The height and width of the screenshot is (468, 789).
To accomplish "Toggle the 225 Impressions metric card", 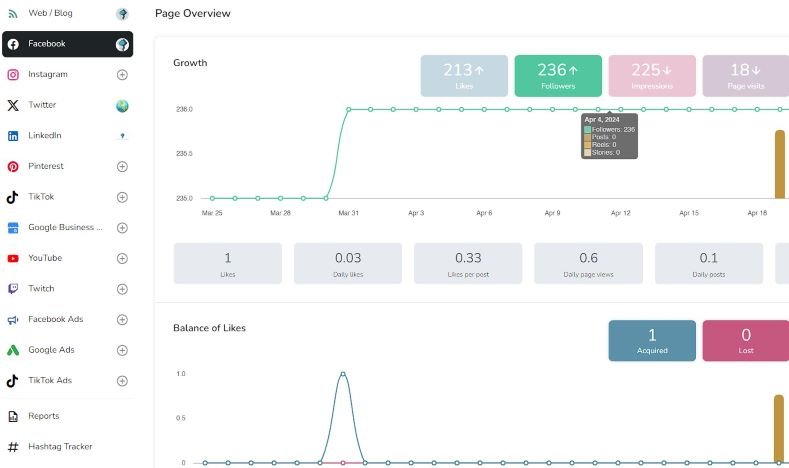I will tap(652, 76).
